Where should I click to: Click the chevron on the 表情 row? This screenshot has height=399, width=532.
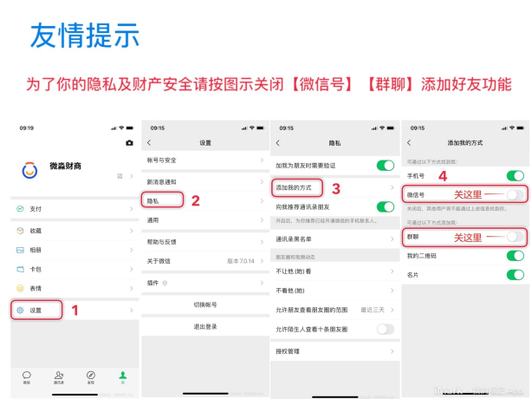[132, 288]
